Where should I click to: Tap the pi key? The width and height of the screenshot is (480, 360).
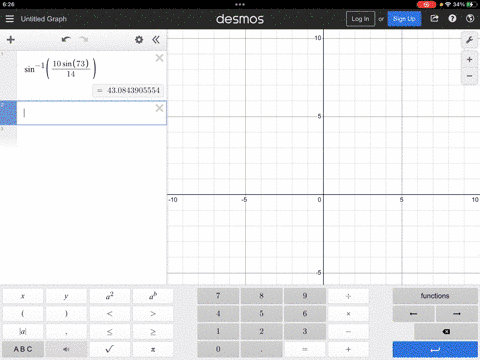[x=153, y=349]
